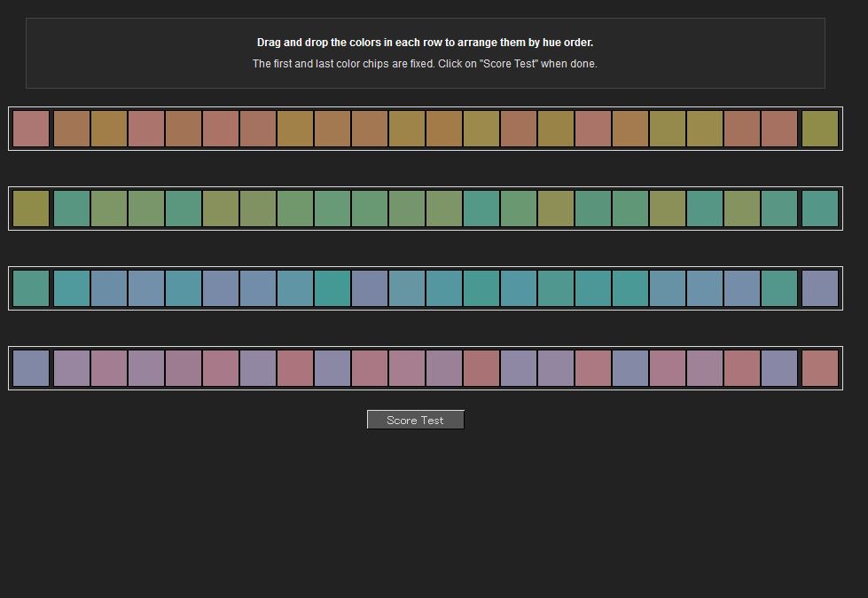Image resolution: width=868 pixels, height=598 pixels.
Task: Click the second chip in the first row
Action: click(72, 129)
